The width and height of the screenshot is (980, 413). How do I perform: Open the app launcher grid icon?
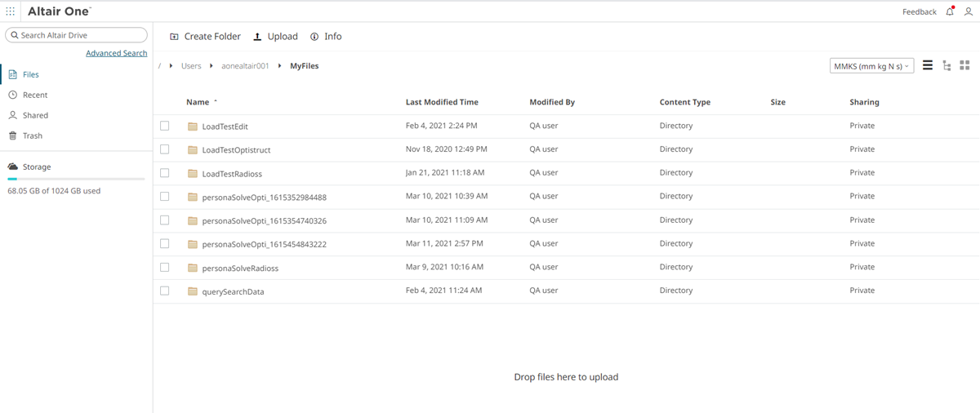11,11
